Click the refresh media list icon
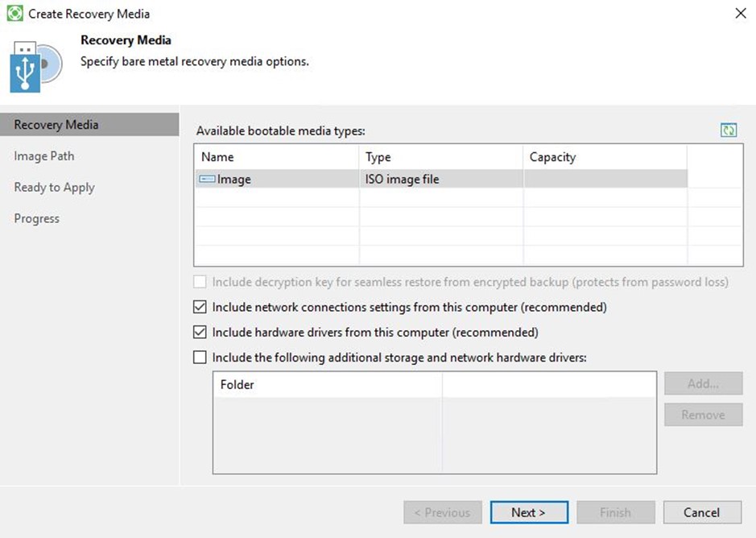This screenshot has width=756, height=538. [729, 130]
